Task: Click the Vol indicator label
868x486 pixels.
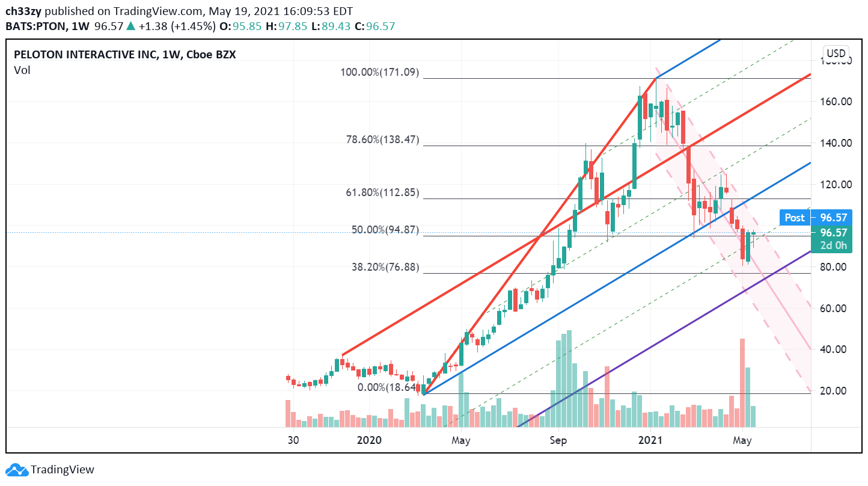Action: (x=22, y=70)
